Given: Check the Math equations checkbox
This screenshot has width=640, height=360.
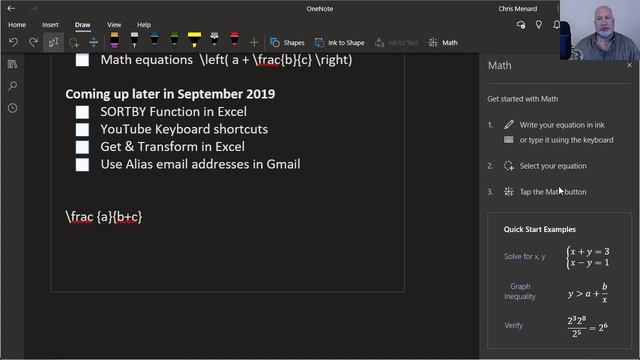Looking at the screenshot, I should [82, 60].
